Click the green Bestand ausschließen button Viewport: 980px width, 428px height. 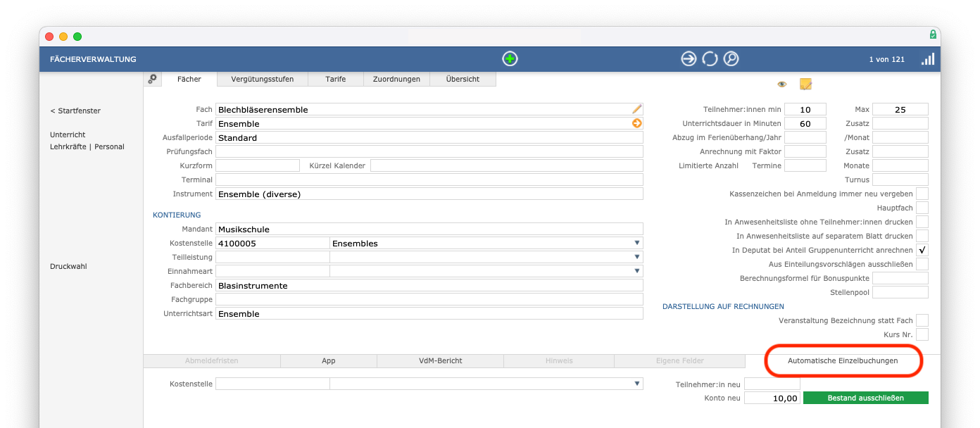coord(866,398)
